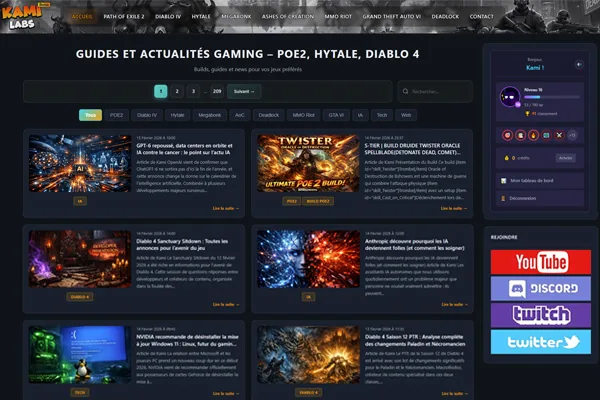Viewport: 600px width, 400px height.
Task: Click the TECH tag under NVIDIA article
Action: 80,393
